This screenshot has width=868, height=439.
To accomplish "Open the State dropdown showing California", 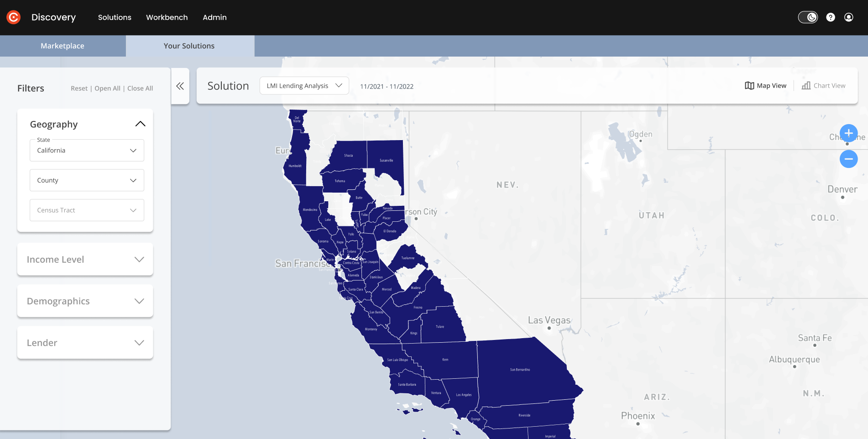I will 87,151.
